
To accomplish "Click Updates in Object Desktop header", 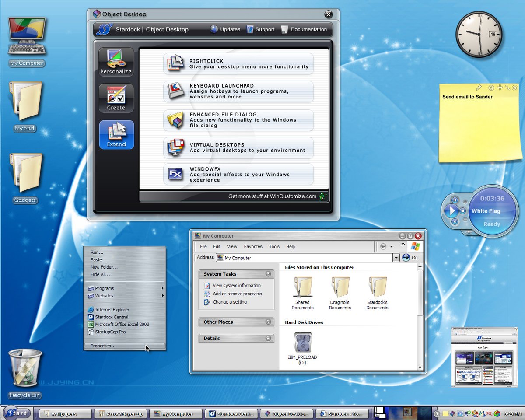I will click(x=225, y=29).
